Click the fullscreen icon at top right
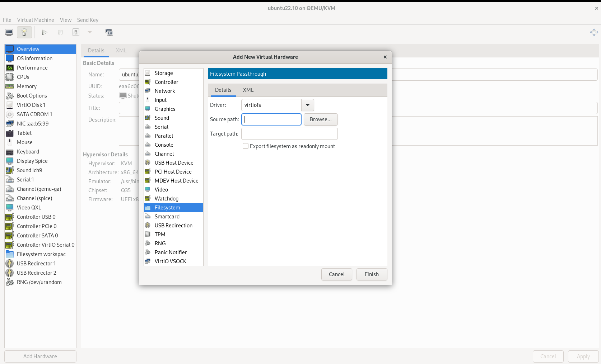Screen dimensions: 601x364 [x=594, y=33]
